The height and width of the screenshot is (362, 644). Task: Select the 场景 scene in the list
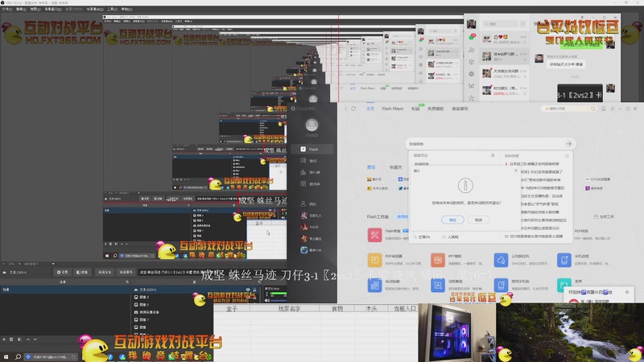(65, 290)
